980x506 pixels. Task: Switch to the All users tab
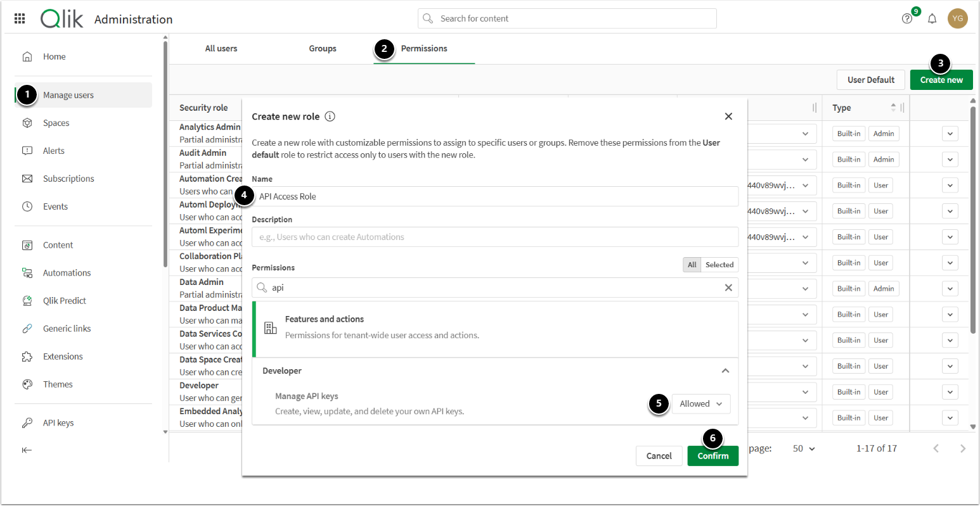pos(221,49)
